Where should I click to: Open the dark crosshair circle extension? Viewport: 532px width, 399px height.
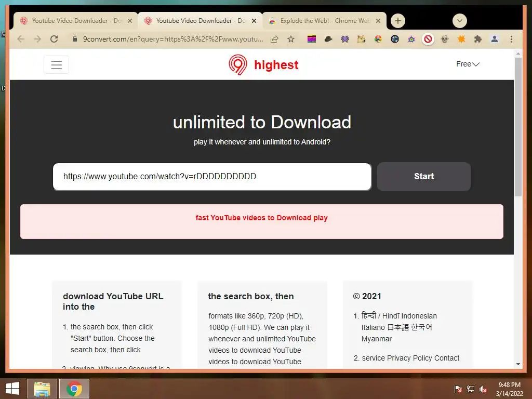395,39
